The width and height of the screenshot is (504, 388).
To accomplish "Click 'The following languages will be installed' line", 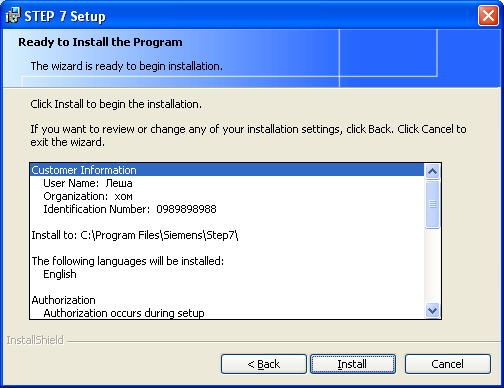I will point(128,261).
